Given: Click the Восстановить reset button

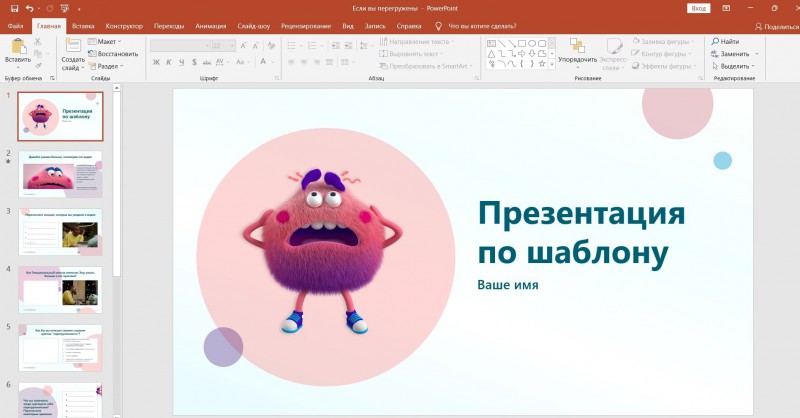Looking at the screenshot, I should click(x=113, y=54).
